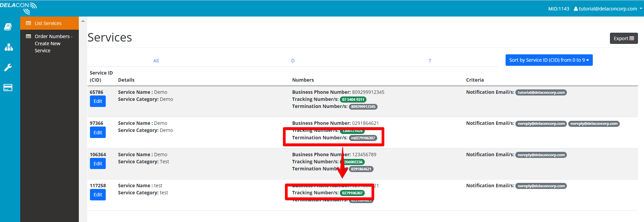Open the wrench tools icon in sidebar
The image size is (644, 222).
[x=8, y=67]
